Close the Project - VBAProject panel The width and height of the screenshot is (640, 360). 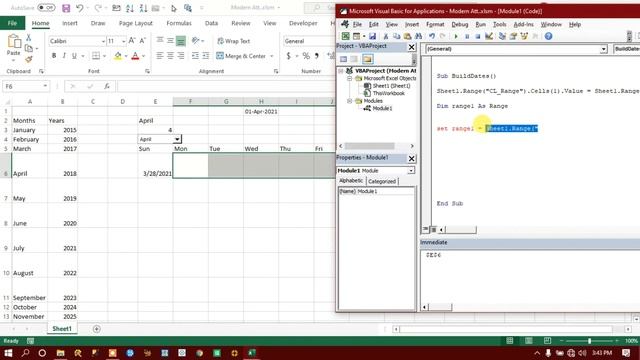pos(411,47)
